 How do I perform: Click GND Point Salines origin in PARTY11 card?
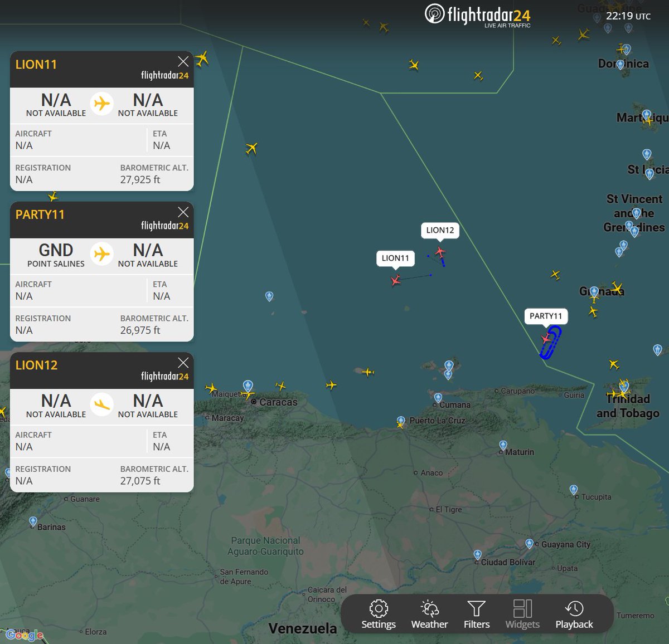pyautogui.click(x=56, y=255)
